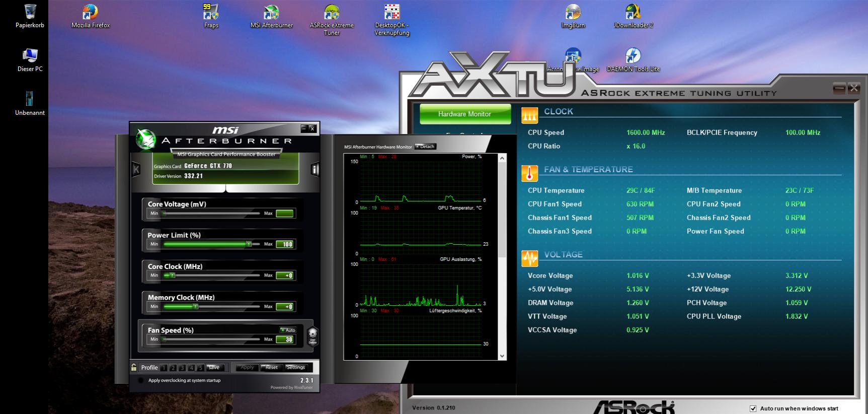The width and height of the screenshot is (868, 414).
Task: Click the Power Limit slider handle
Action: point(248,244)
